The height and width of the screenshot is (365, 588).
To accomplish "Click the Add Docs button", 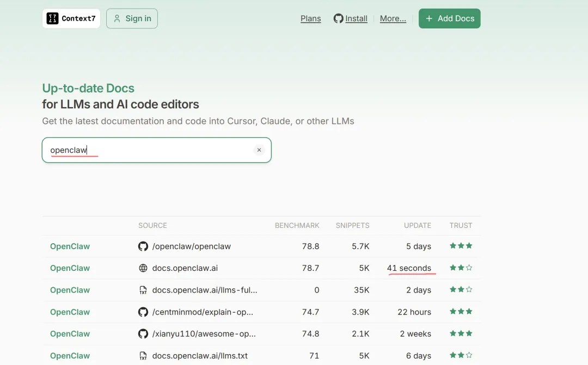I will pos(449,18).
